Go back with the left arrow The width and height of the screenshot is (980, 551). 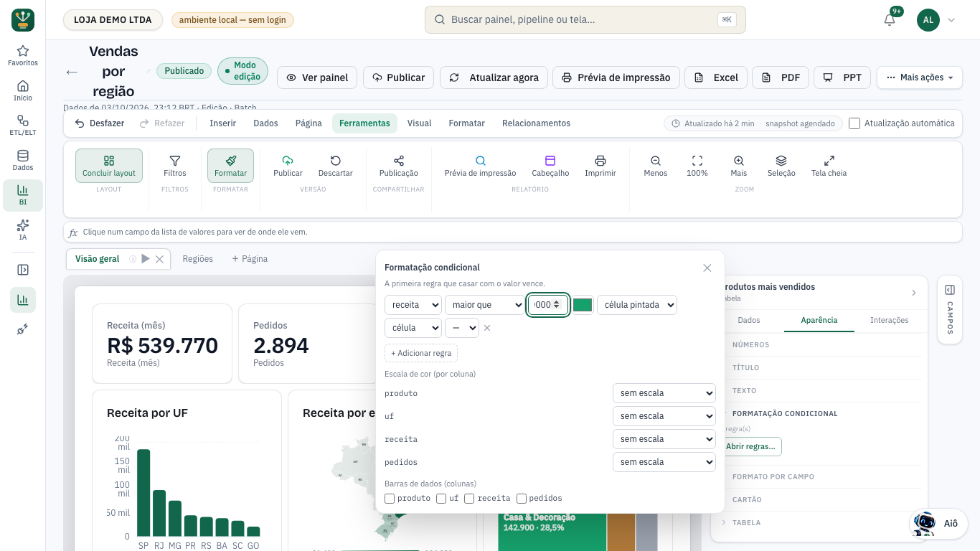coord(72,72)
